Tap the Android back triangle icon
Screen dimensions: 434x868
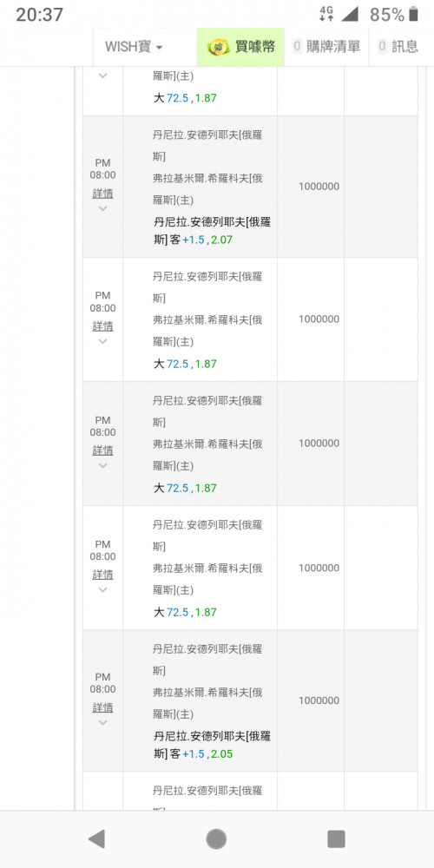(96, 839)
